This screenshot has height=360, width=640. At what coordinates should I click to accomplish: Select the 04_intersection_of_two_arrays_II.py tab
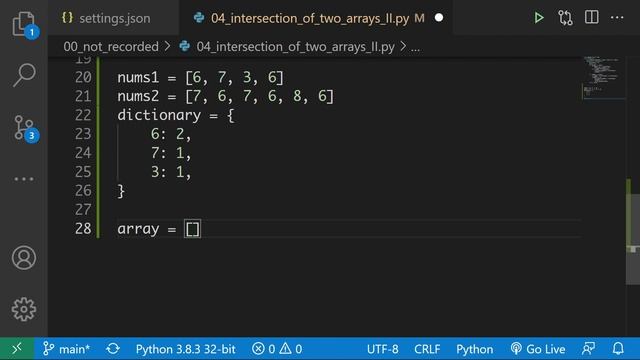310,18
